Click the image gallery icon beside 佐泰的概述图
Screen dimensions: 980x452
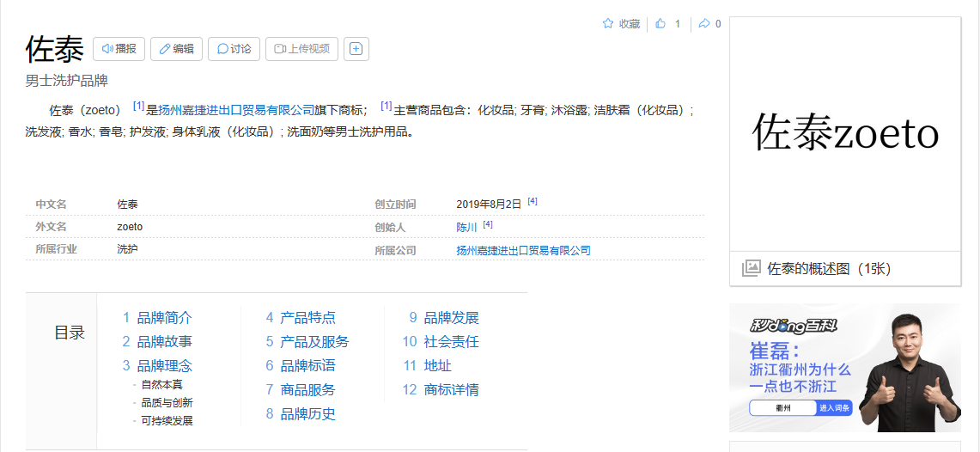pyautogui.click(x=751, y=269)
